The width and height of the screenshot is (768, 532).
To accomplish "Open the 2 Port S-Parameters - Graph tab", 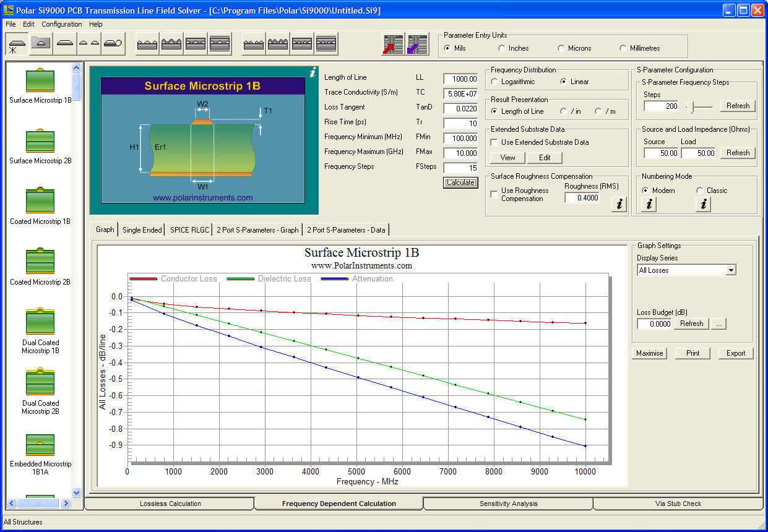I will [257, 230].
